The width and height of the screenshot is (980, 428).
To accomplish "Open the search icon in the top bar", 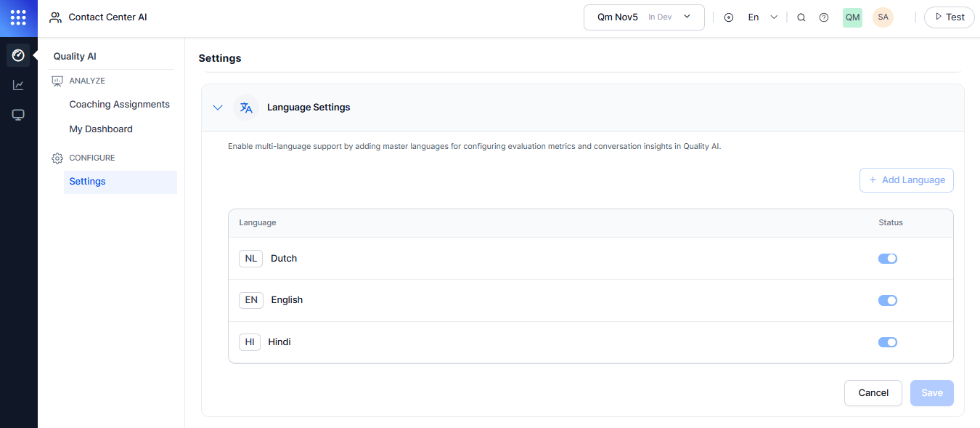I will [801, 17].
